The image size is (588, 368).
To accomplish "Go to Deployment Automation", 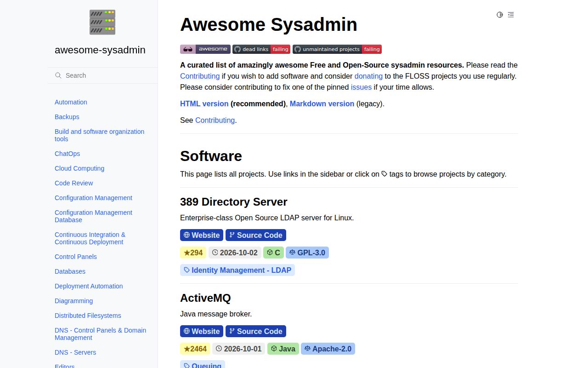I will (89, 286).
